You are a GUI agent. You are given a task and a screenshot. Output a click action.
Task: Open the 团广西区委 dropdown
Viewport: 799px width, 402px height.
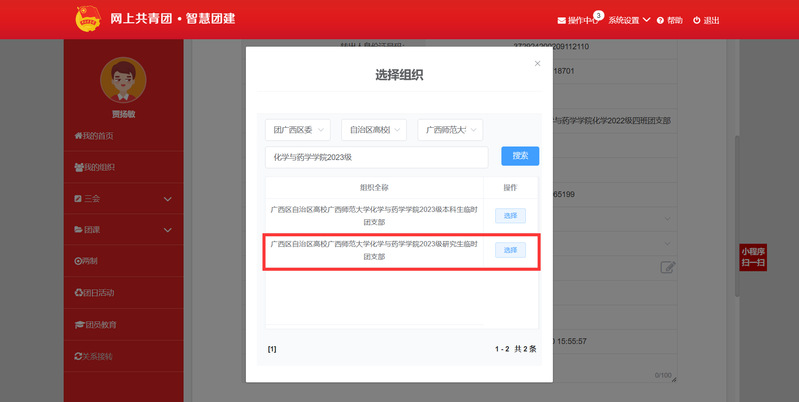click(298, 130)
